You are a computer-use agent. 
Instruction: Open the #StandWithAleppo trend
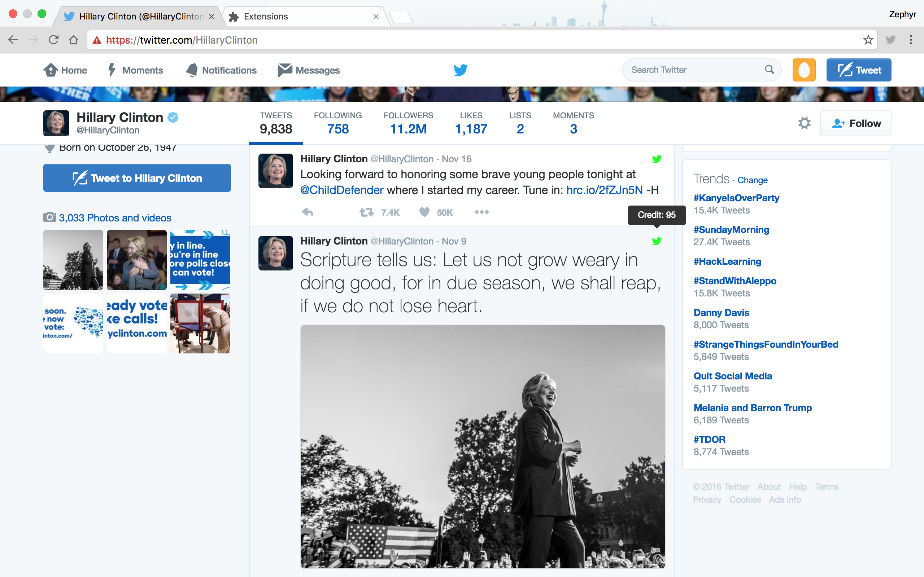tap(735, 281)
